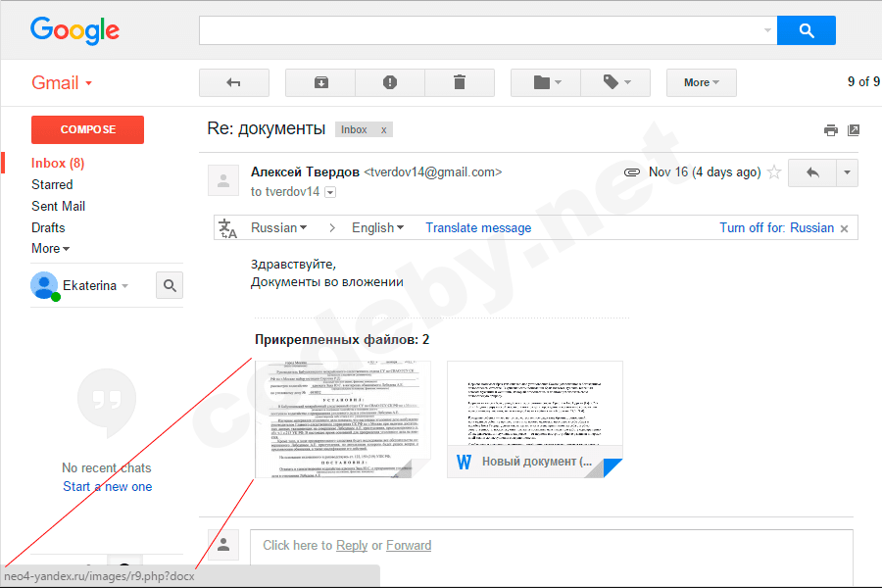Open the Gmail product dropdown

pyautogui.click(x=62, y=83)
